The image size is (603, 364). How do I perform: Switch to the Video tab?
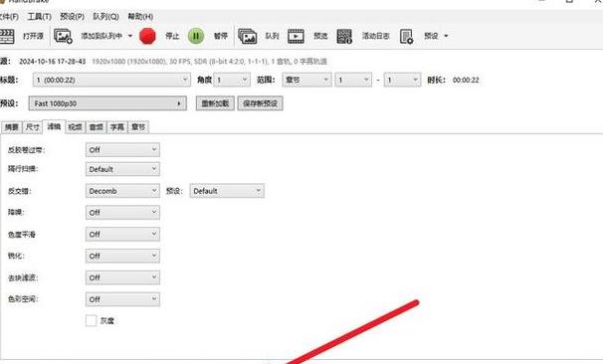click(x=75, y=127)
